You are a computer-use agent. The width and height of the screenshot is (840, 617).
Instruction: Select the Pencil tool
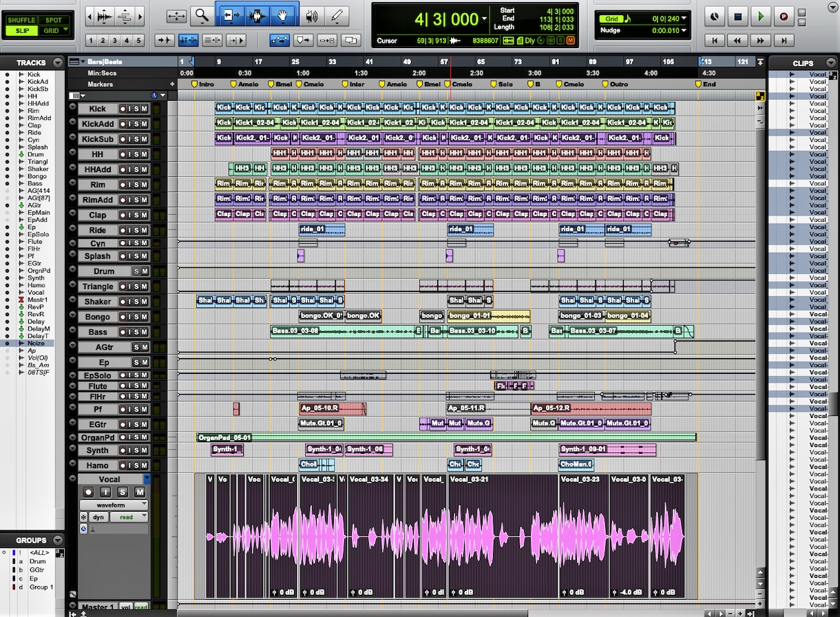337,15
